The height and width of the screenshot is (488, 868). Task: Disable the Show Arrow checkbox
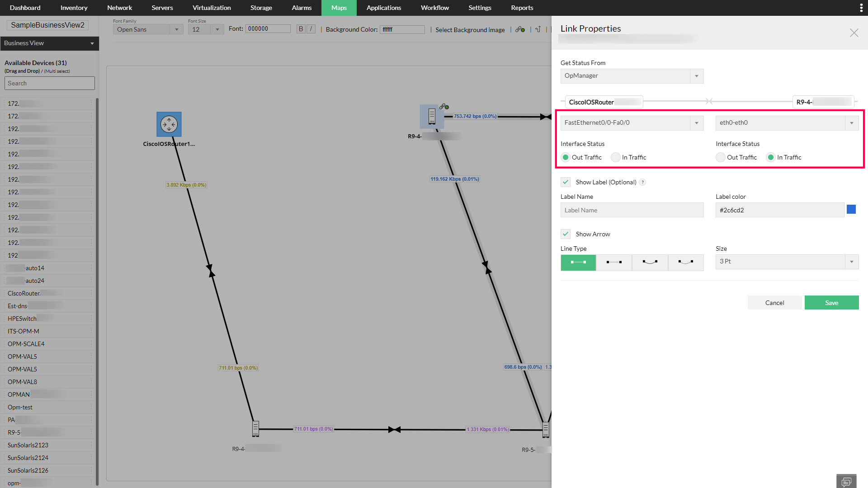pos(565,234)
